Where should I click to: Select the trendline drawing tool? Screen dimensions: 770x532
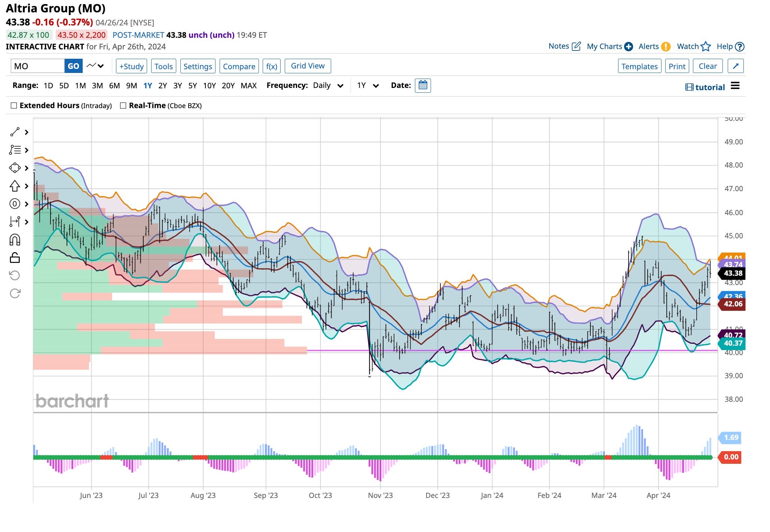point(15,132)
